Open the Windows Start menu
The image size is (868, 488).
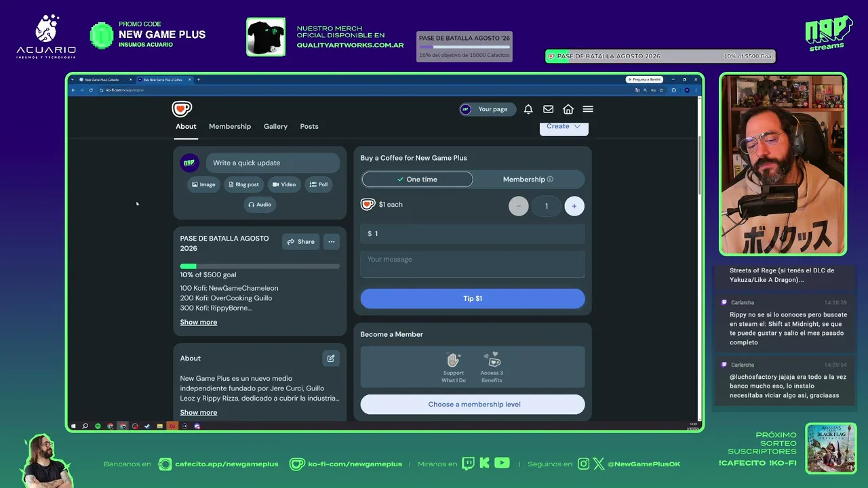coord(73,426)
